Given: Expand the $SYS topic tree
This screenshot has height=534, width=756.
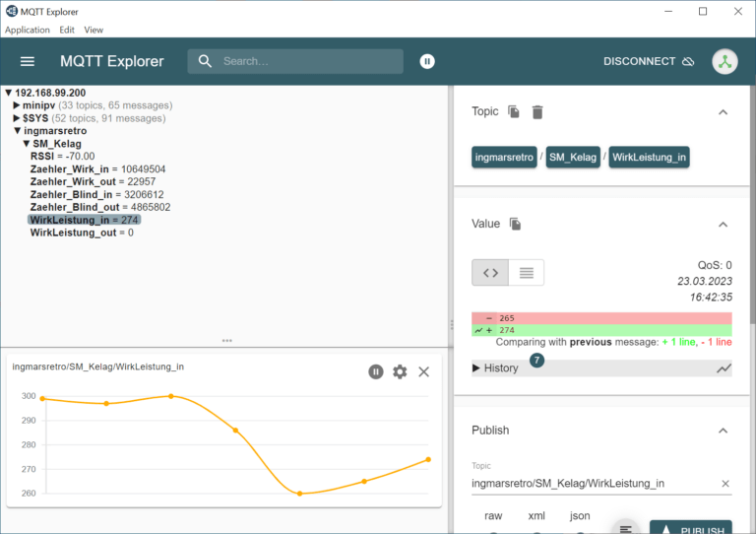Looking at the screenshot, I should point(17,118).
